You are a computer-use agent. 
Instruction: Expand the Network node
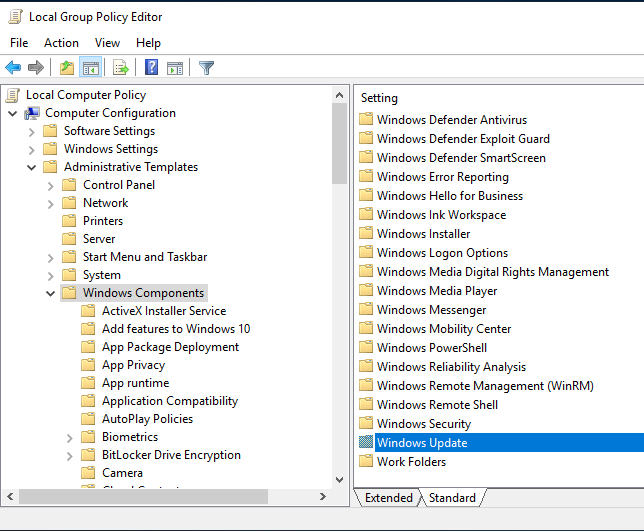pyautogui.click(x=51, y=204)
